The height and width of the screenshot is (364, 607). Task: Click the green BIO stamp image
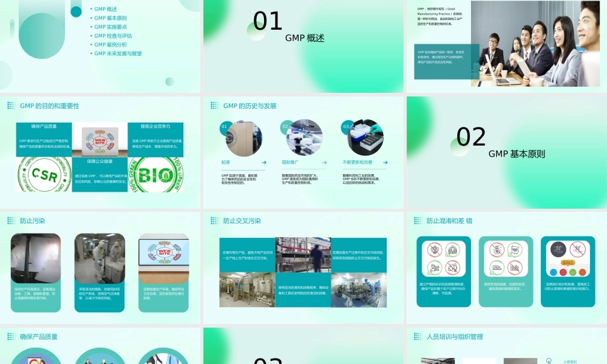pos(155,175)
